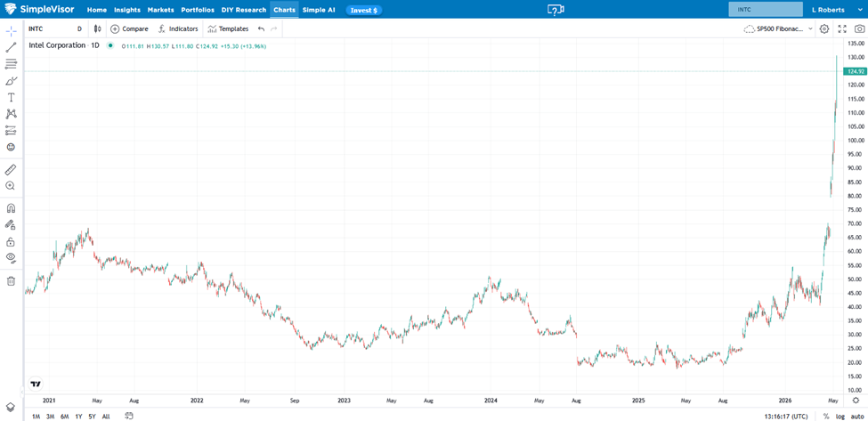Toggle percentage scale mode
The width and height of the screenshot is (868, 421).
pos(826,416)
